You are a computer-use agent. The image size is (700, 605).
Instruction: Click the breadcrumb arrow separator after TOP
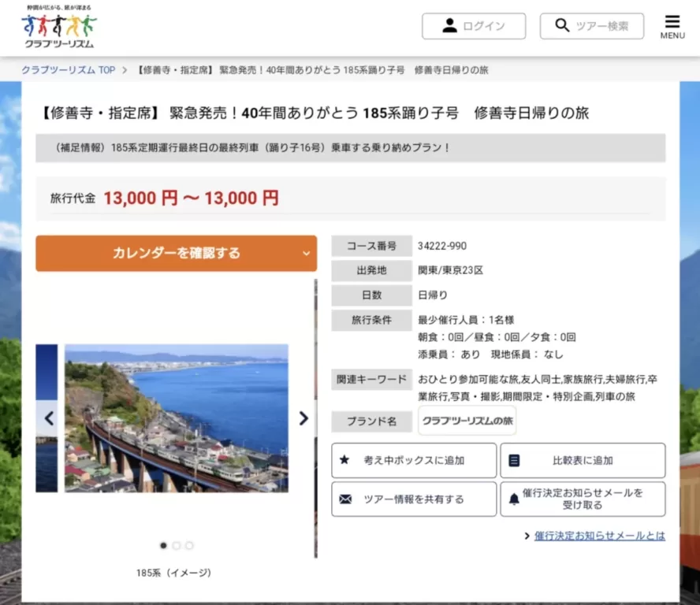pos(125,70)
